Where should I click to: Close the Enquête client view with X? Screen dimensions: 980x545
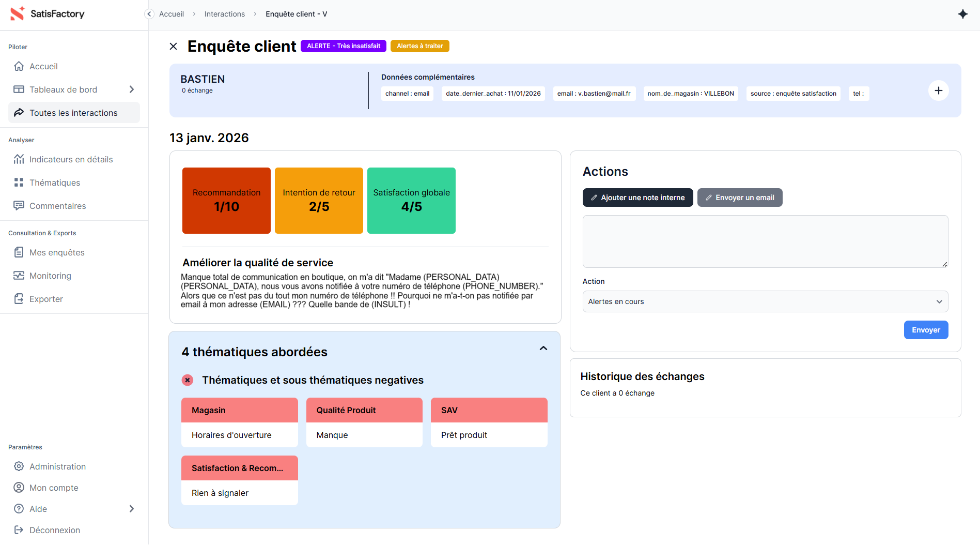pos(174,47)
